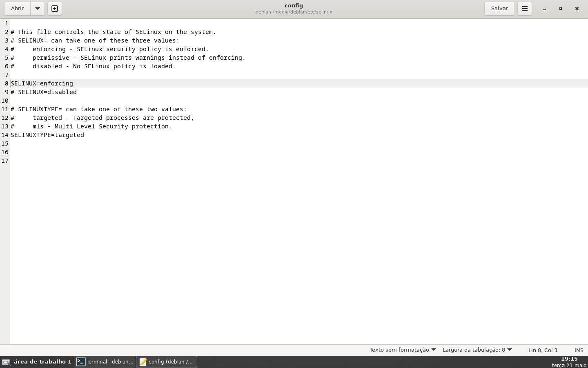Click the 'mls - Multi Level Security' line

click(91, 126)
